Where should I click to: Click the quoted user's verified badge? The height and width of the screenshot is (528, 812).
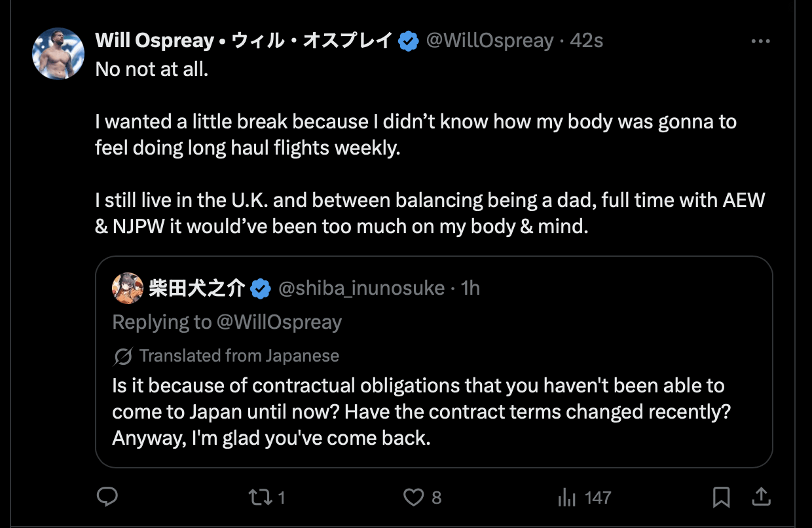click(261, 288)
